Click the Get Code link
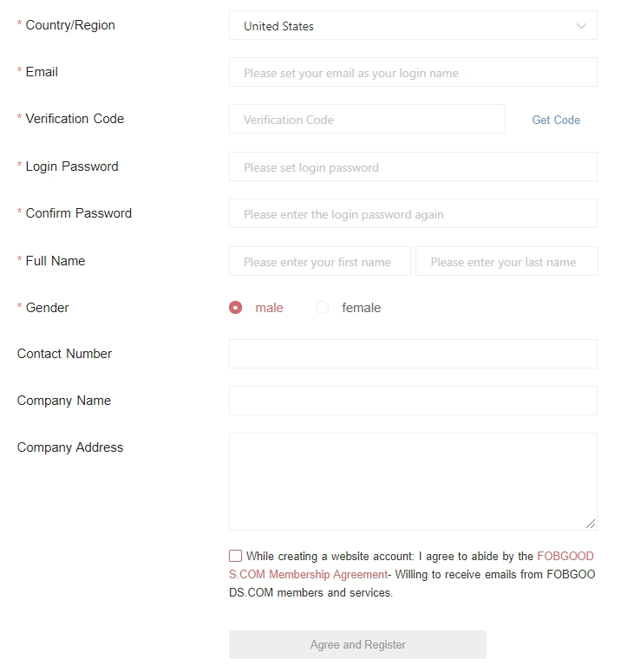The width and height of the screenshot is (621, 672). click(556, 121)
